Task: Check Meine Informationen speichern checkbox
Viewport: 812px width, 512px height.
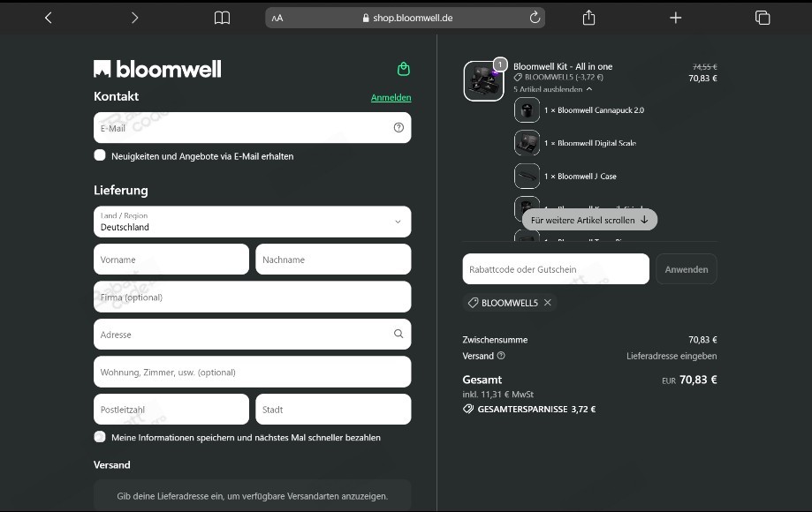Action: tap(100, 436)
